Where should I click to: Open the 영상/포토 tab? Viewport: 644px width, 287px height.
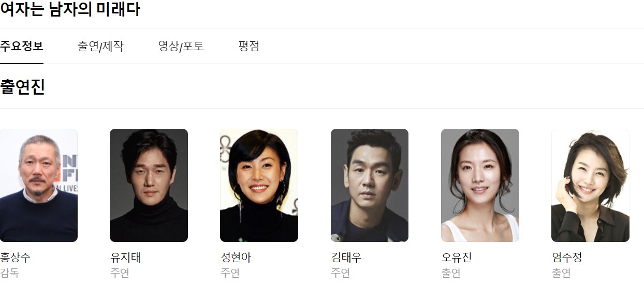(181, 46)
